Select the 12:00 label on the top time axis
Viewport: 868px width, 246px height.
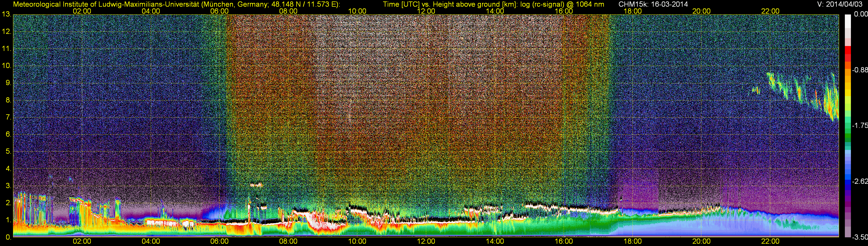[x=426, y=11]
